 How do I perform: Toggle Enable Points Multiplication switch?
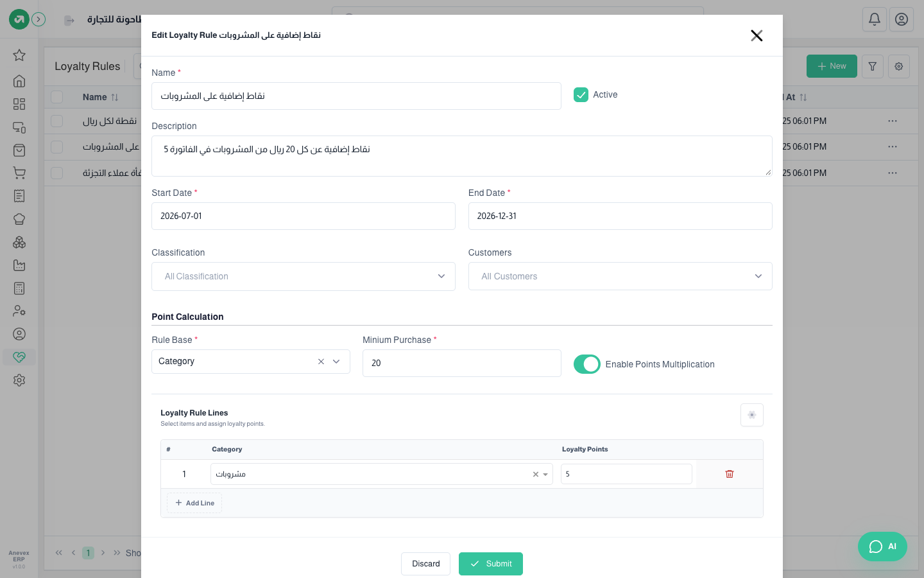[x=587, y=364]
